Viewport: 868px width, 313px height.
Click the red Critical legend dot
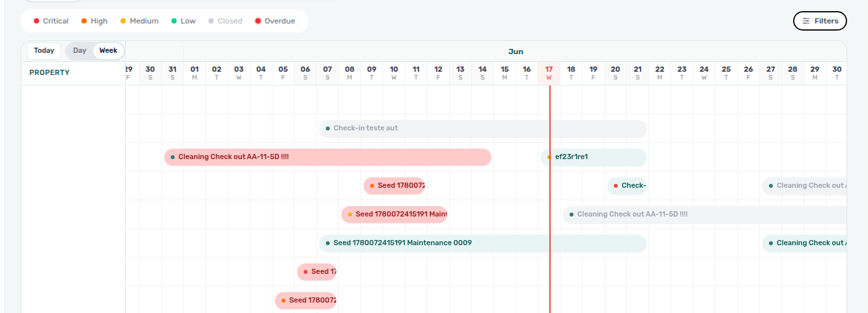point(36,21)
